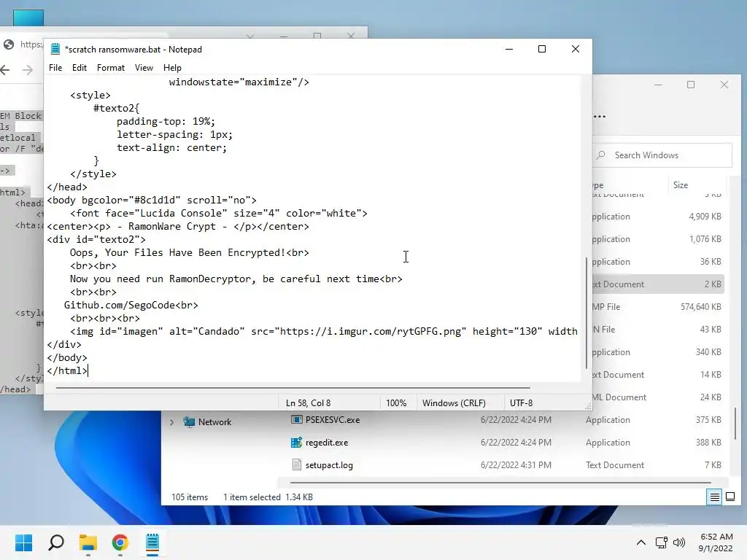Click the Notepad horizontal scrollbar
This screenshot has height=560, width=747.
[x=293, y=388]
